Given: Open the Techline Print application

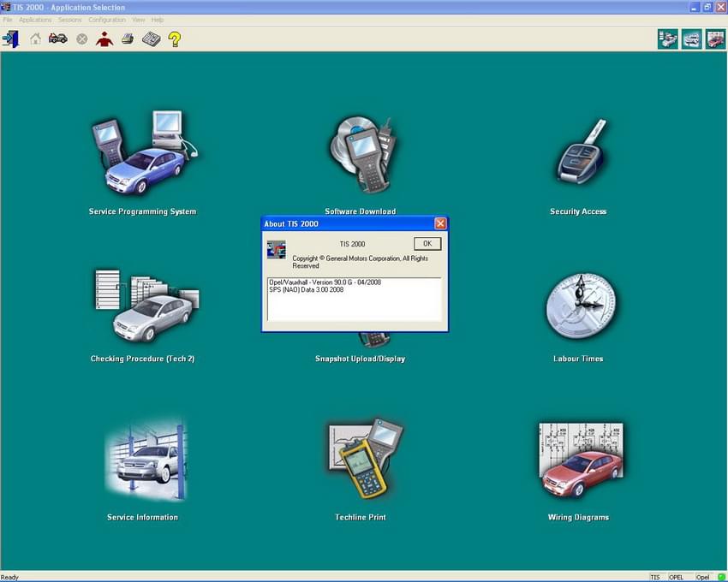Looking at the screenshot, I should (366, 457).
